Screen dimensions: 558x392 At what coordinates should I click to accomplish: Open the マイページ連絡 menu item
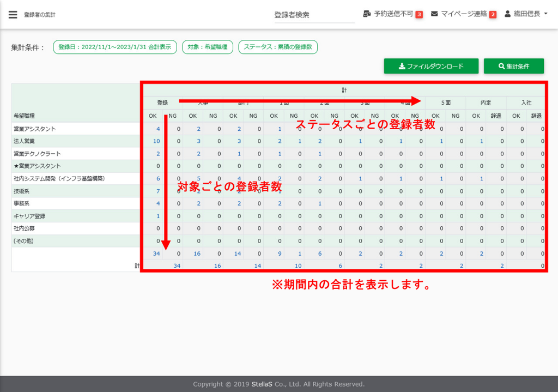[464, 14]
